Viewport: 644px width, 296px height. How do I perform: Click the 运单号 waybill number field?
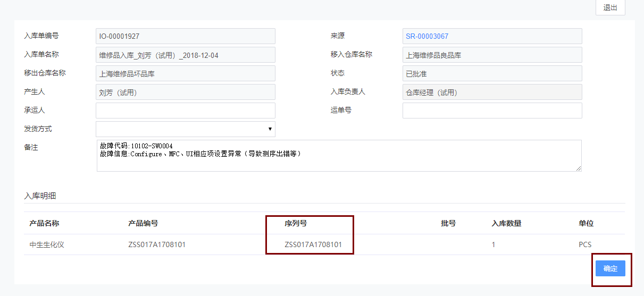pyautogui.click(x=492, y=111)
